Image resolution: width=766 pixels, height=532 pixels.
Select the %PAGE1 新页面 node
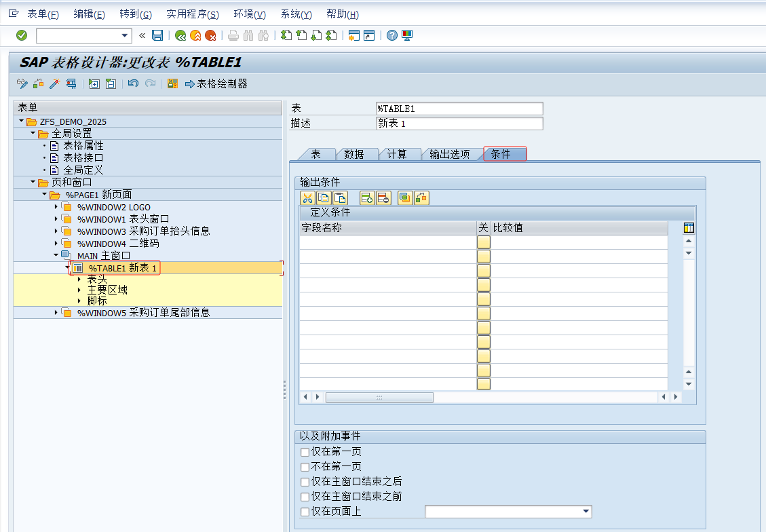tap(98, 195)
